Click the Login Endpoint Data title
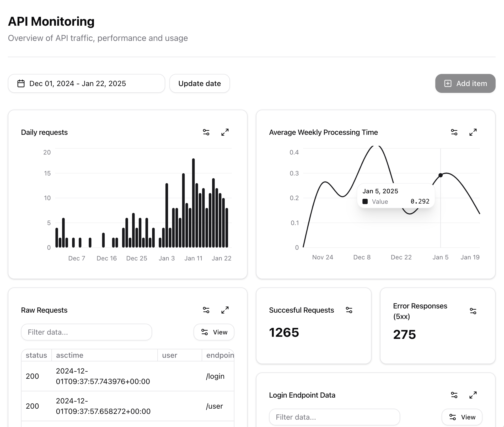The height and width of the screenshot is (427, 504). tap(302, 395)
